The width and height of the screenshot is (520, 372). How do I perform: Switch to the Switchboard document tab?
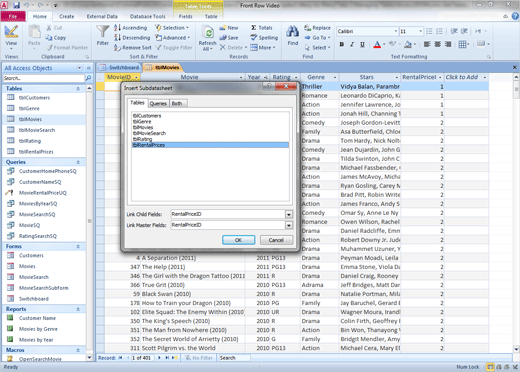[119, 67]
